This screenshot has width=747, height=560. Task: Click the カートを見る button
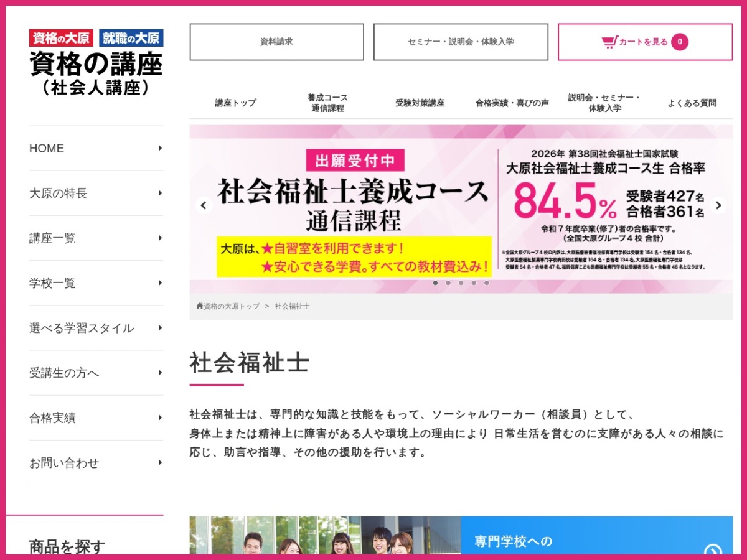click(x=645, y=42)
